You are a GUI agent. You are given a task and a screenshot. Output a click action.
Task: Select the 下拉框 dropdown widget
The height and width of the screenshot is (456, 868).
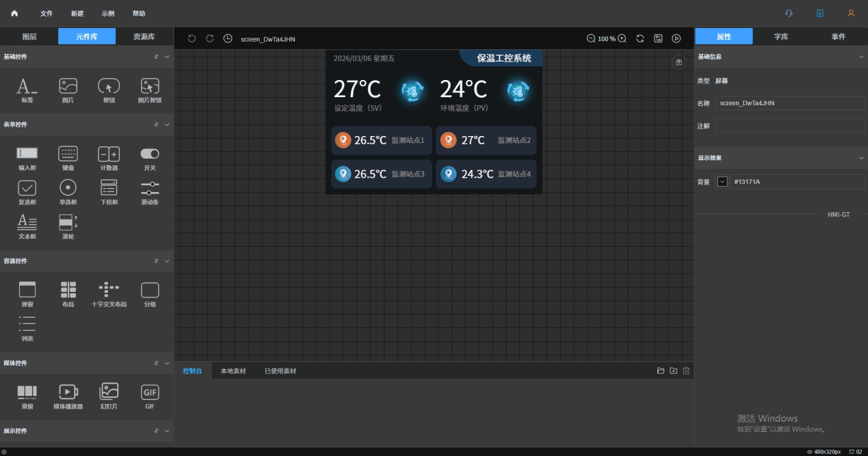109,192
